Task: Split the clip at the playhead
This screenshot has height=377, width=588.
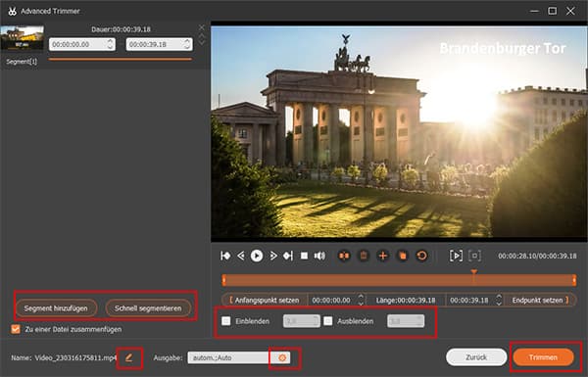Action: coord(344,256)
